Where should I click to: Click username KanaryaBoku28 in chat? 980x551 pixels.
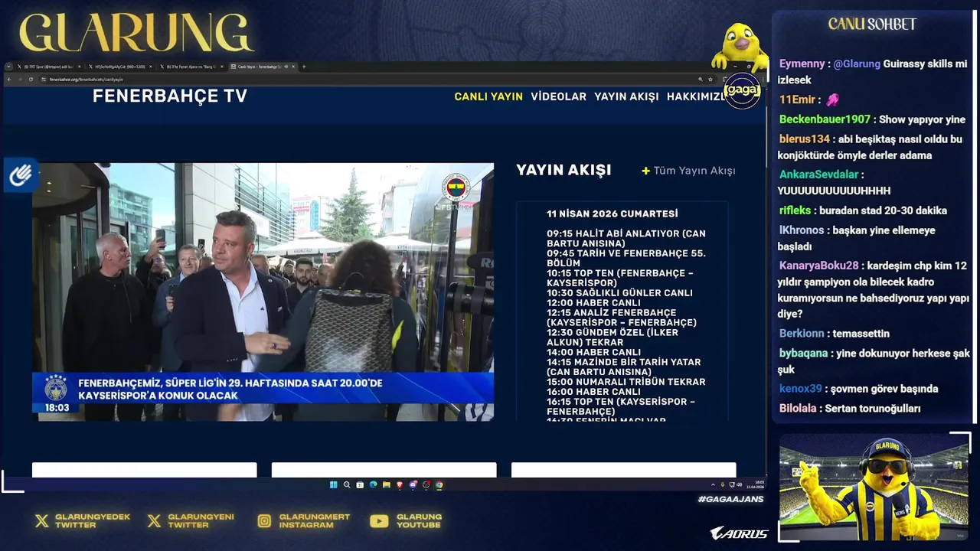coord(818,266)
